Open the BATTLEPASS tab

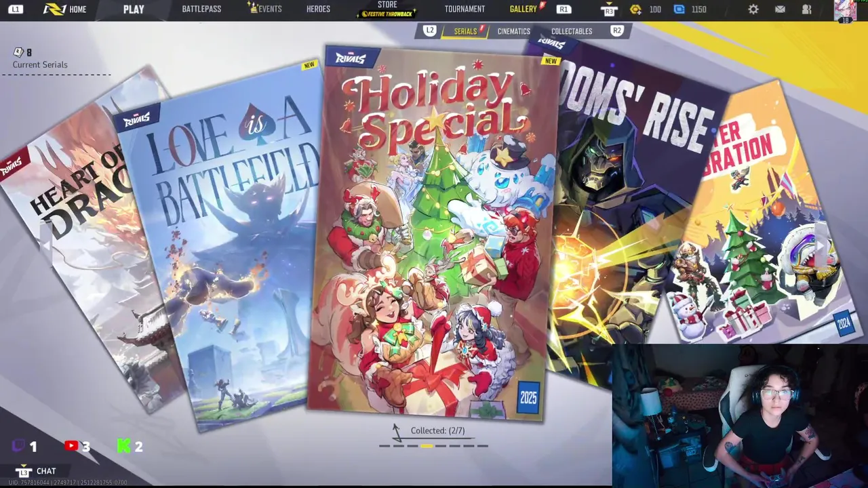pyautogui.click(x=201, y=9)
